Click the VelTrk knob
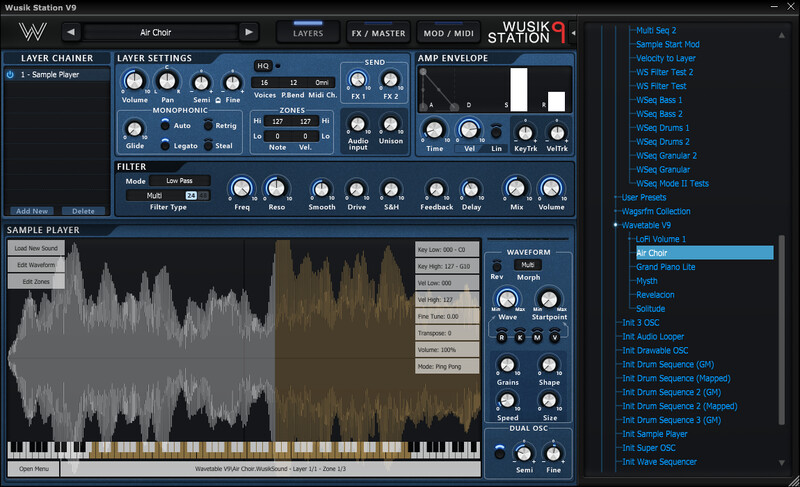800x487 pixels. click(x=557, y=133)
